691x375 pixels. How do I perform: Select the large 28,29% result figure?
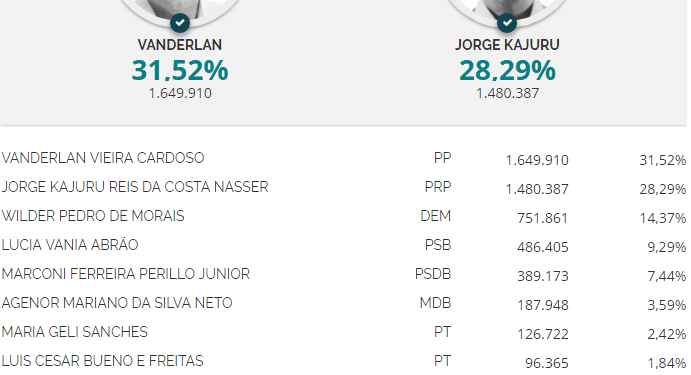[x=507, y=70]
